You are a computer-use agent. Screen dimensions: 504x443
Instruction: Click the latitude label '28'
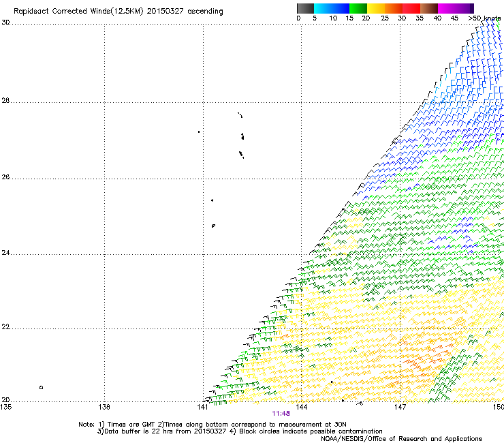tap(5, 100)
